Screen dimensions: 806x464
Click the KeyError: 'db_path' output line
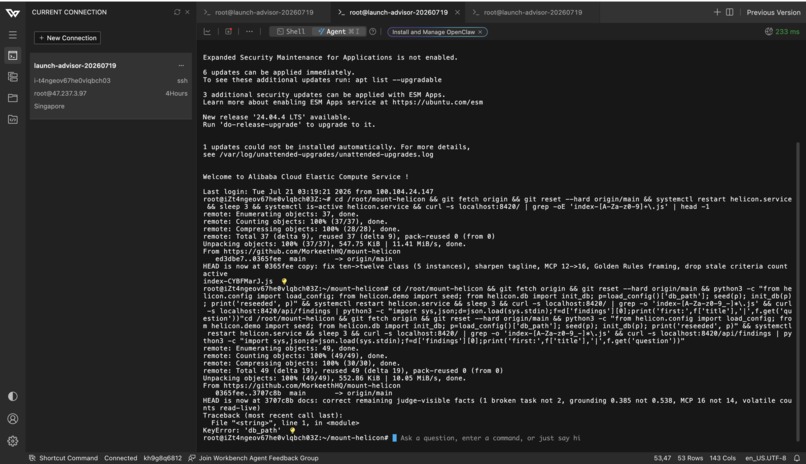point(242,430)
